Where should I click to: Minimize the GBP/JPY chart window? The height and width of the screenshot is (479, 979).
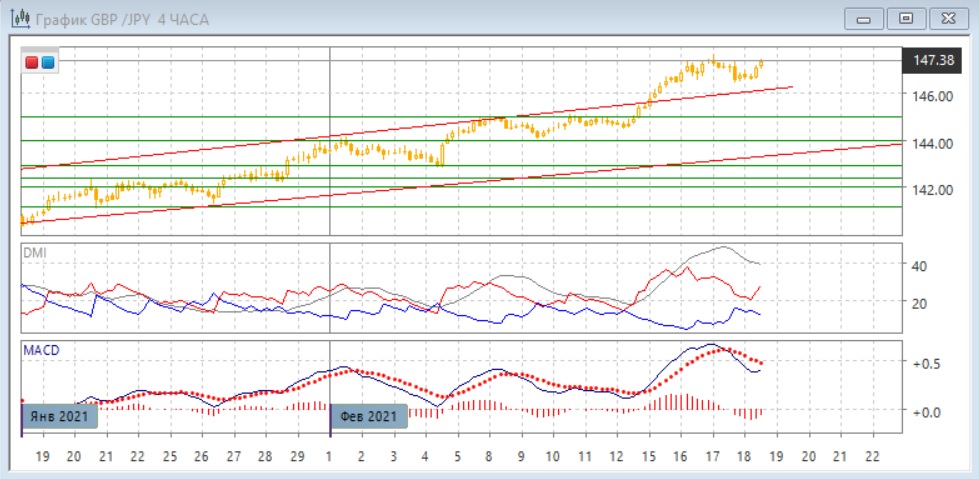(865, 18)
